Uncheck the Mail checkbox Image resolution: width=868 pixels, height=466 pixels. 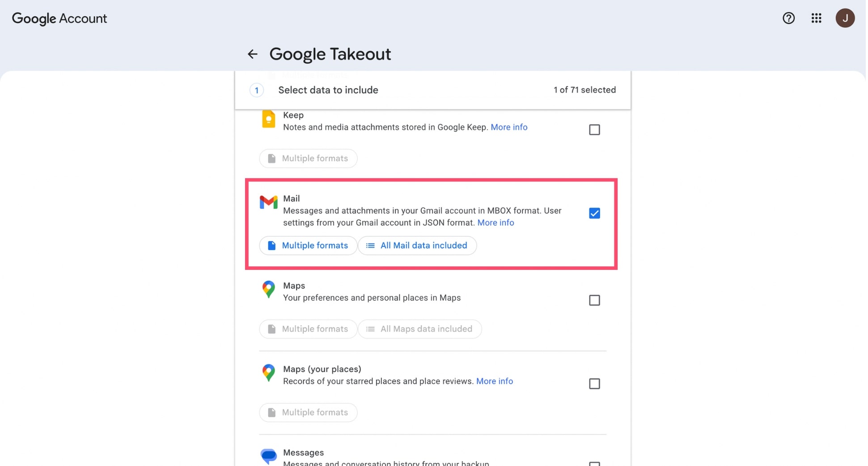pyautogui.click(x=594, y=213)
